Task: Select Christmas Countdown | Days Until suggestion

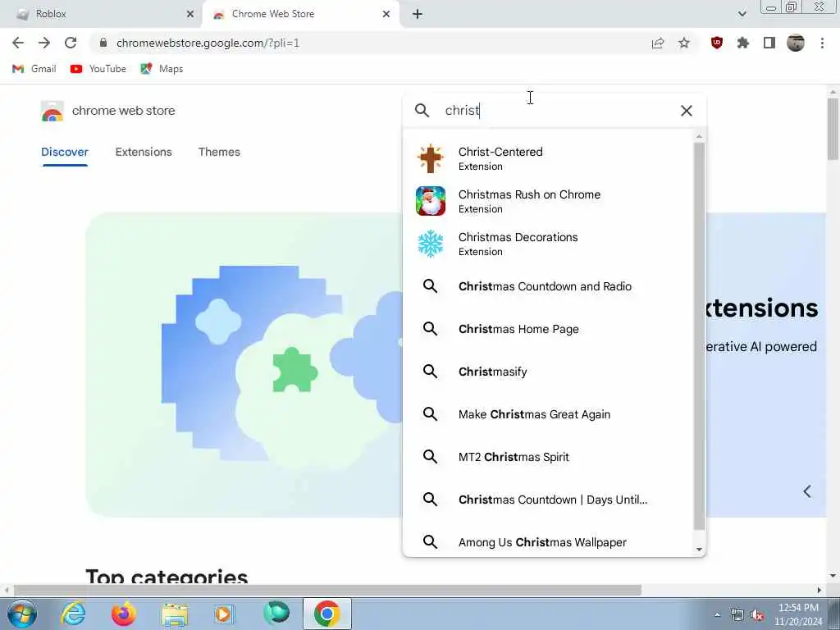Action: pos(549,500)
